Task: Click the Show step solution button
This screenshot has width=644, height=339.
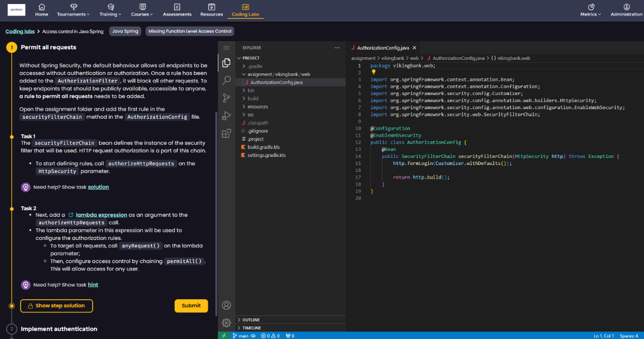Action: click(56, 306)
